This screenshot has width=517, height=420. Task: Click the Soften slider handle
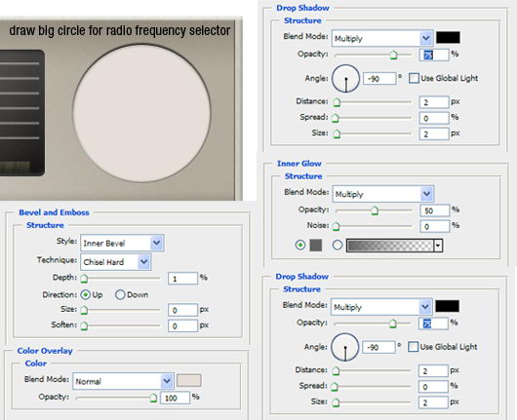(84, 325)
